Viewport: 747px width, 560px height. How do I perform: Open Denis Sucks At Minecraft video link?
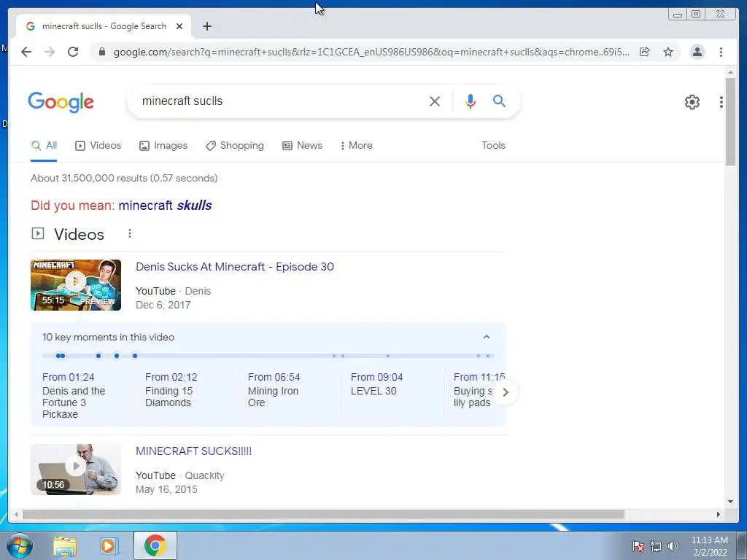tap(235, 267)
